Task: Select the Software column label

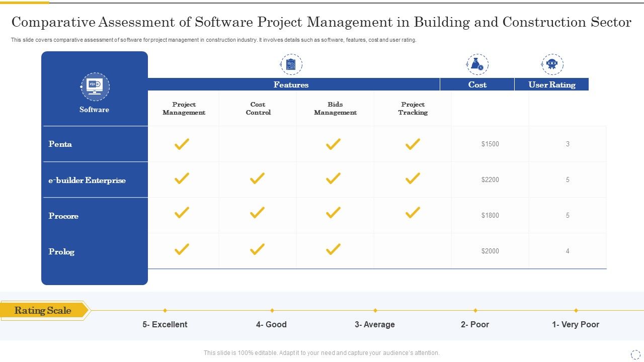Action: click(x=94, y=110)
